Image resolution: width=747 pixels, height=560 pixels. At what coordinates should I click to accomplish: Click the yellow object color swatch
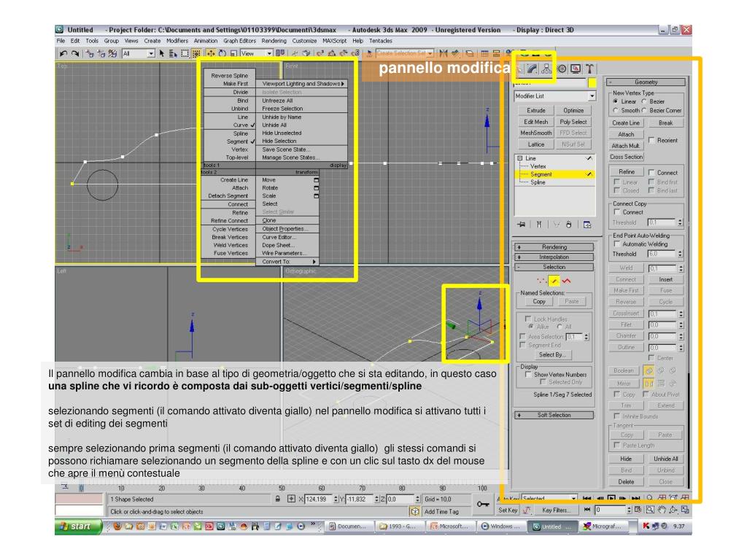coord(592,83)
